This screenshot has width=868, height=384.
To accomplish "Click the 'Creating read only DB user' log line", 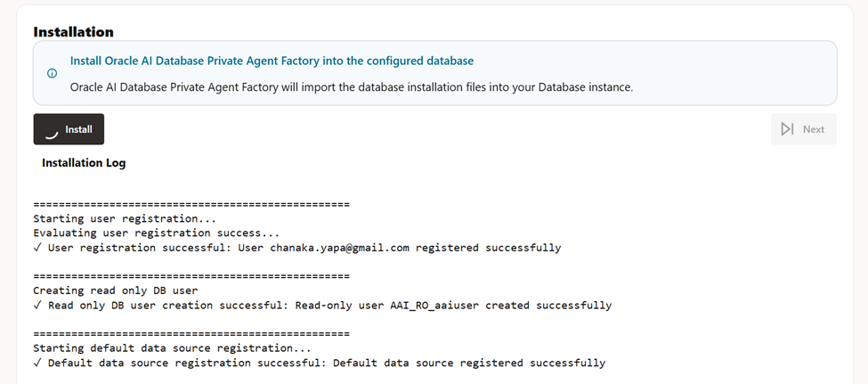I will 115,290.
